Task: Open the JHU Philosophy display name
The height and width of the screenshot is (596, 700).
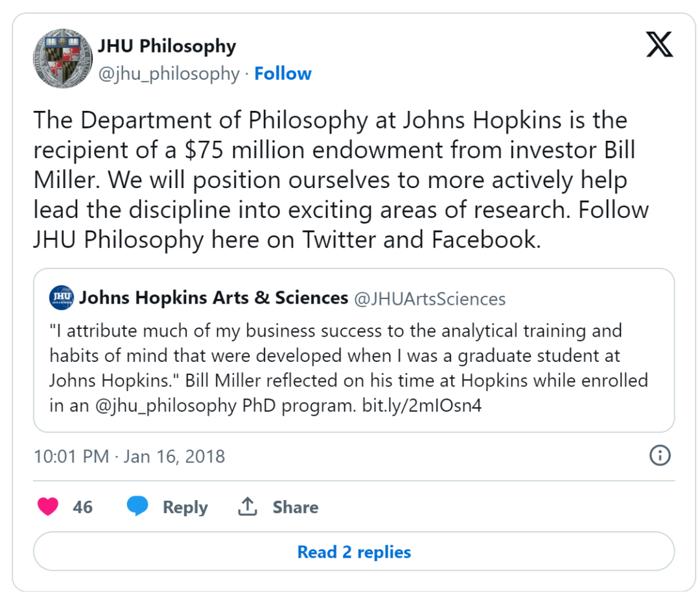Action: point(167,46)
